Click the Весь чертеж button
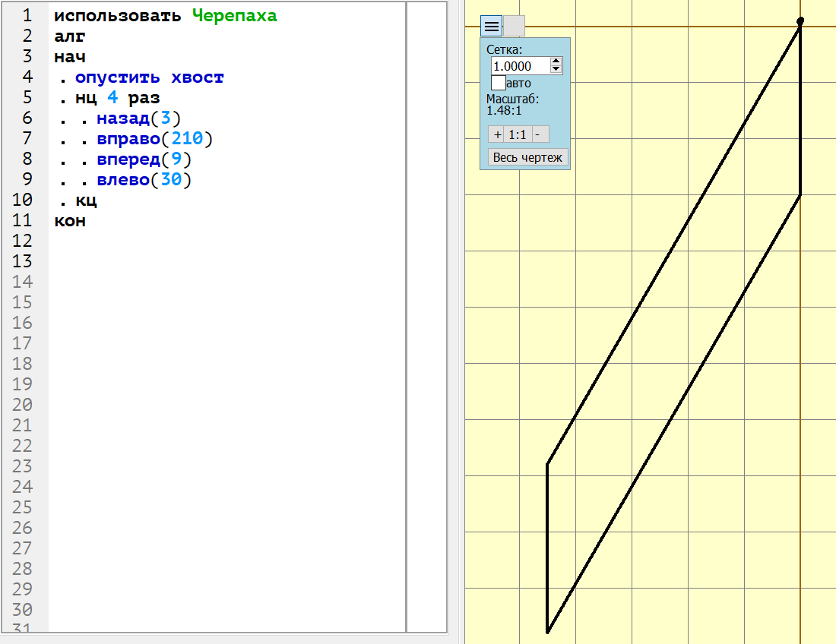The height and width of the screenshot is (644, 836). pyautogui.click(x=527, y=157)
